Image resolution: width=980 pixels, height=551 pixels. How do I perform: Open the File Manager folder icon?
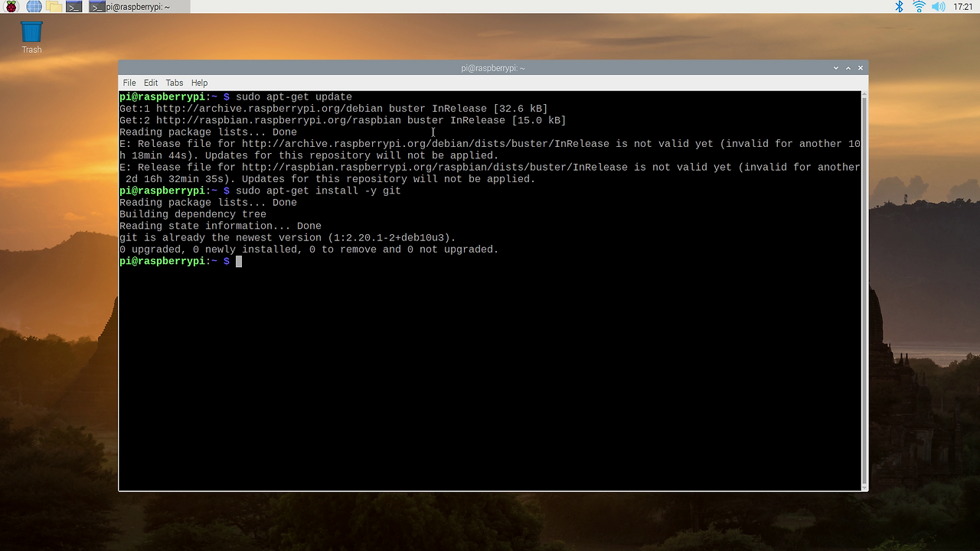(x=54, y=7)
